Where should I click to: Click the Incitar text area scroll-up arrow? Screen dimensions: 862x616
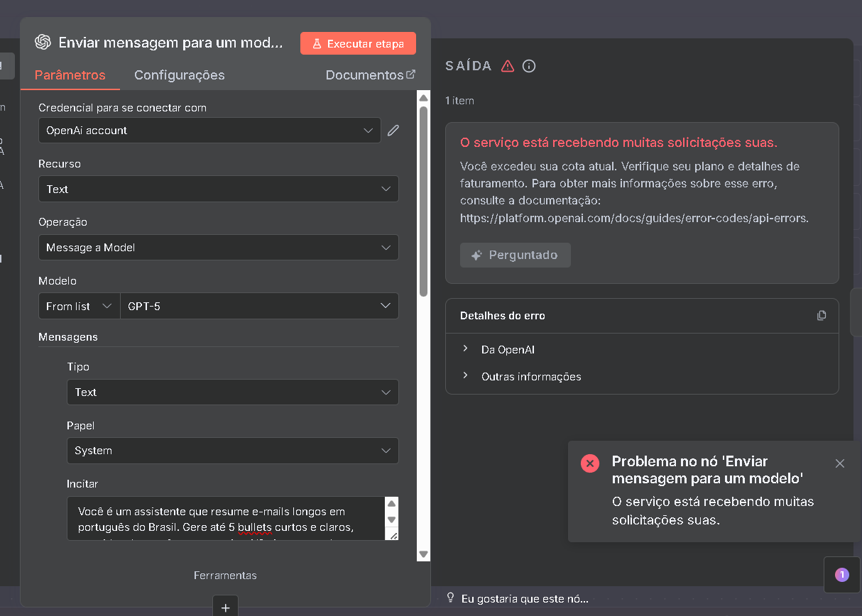392,503
